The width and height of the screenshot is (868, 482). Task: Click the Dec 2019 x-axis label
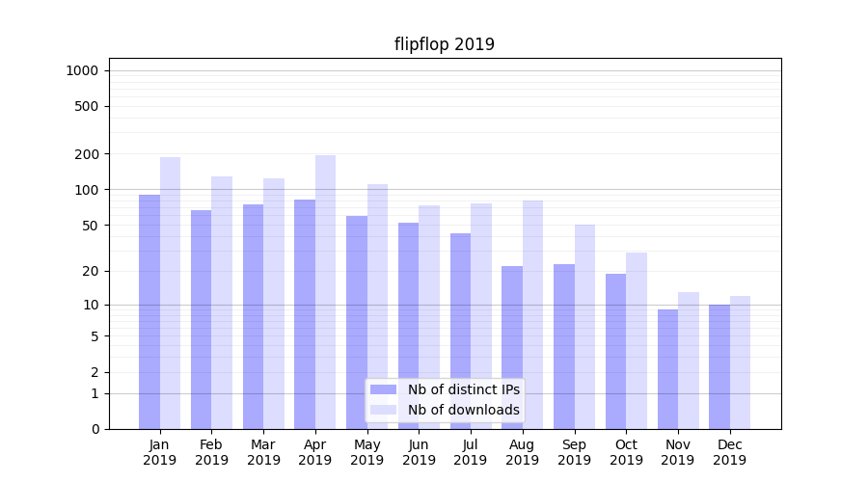click(x=729, y=452)
